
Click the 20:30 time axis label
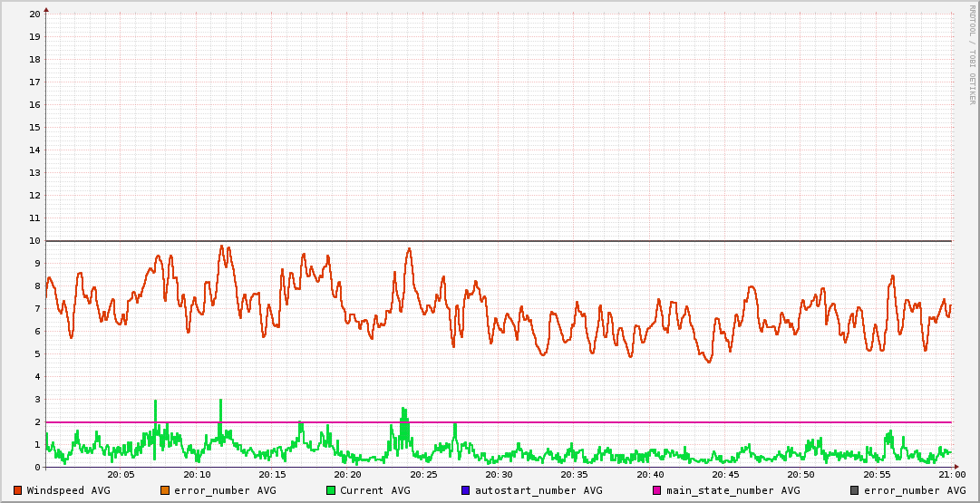[499, 474]
